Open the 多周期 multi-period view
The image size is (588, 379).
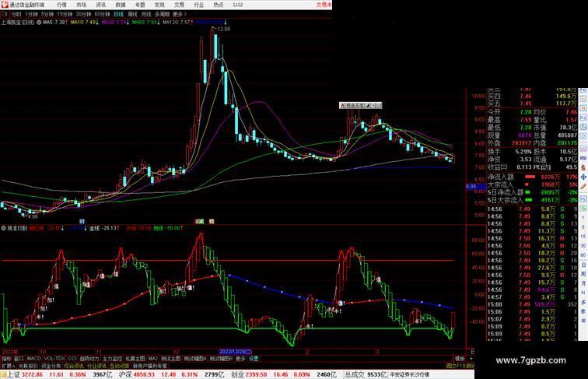[162, 14]
